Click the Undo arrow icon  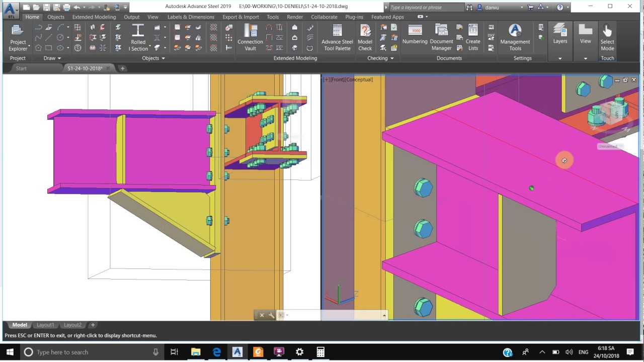coord(76,7)
